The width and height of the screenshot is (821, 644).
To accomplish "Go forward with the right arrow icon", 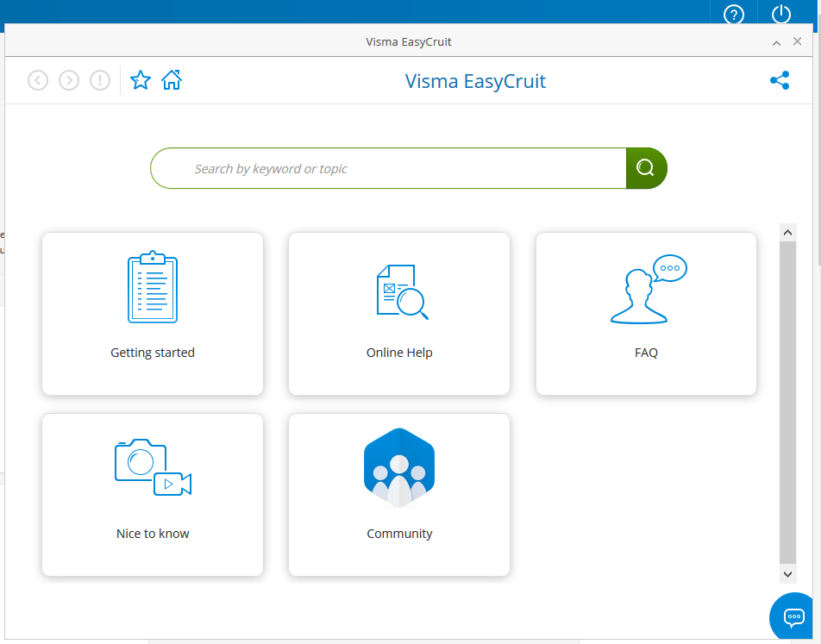I will (69, 81).
